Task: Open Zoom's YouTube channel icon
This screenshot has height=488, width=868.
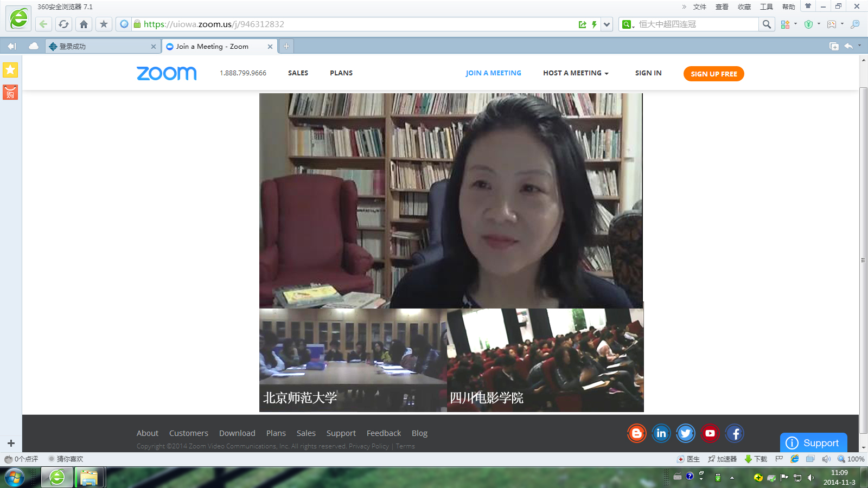Action: pos(710,433)
